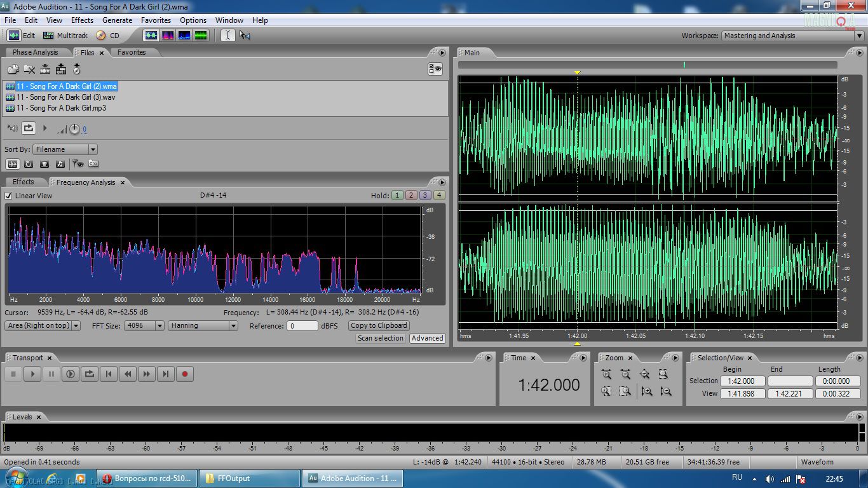Switch to Multitrack view
The image size is (868, 488).
coord(65,36)
